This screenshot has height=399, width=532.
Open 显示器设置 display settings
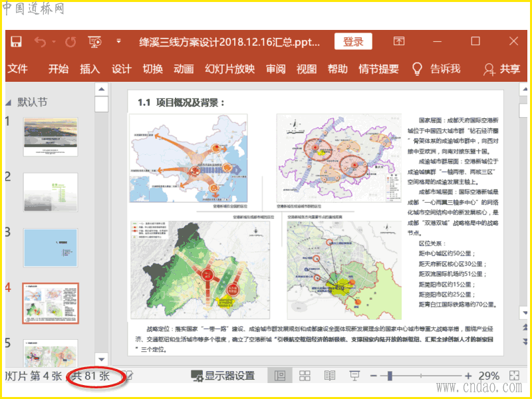(223, 376)
